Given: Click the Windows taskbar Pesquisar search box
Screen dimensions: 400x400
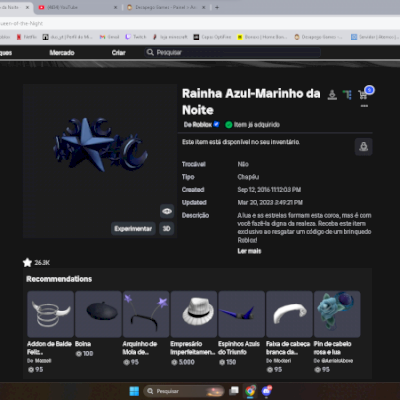Looking at the screenshot, I should (184, 391).
